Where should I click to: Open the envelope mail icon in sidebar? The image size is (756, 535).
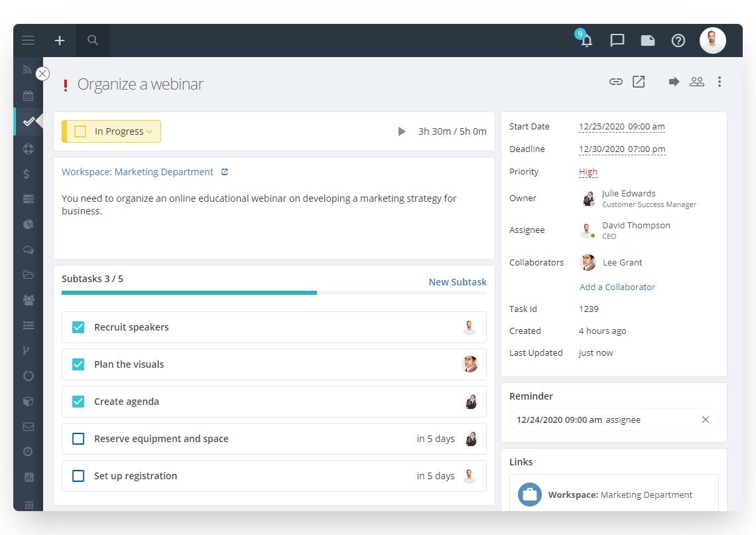[29, 426]
